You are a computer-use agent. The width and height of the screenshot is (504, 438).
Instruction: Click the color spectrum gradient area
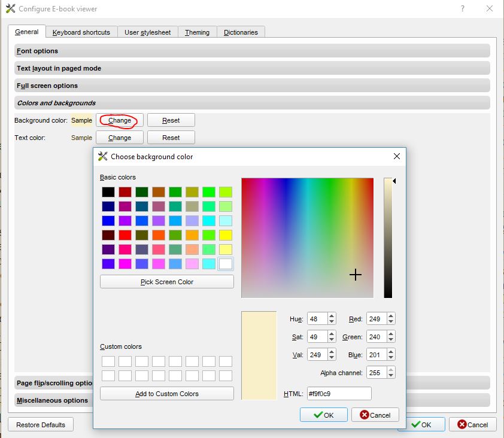click(307, 238)
